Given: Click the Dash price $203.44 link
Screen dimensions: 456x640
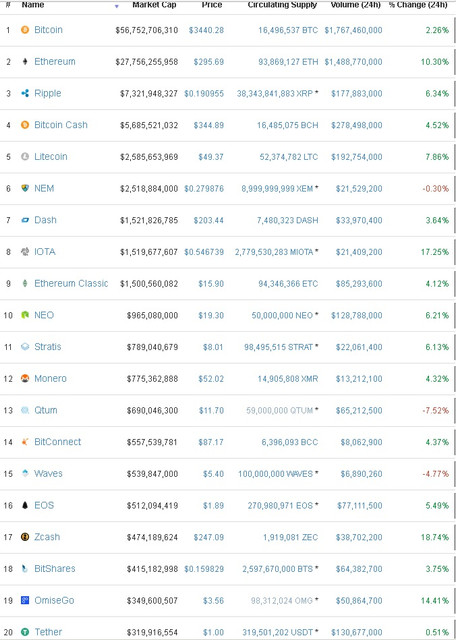Looking at the screenshot, I should click(x=209, y=220).
